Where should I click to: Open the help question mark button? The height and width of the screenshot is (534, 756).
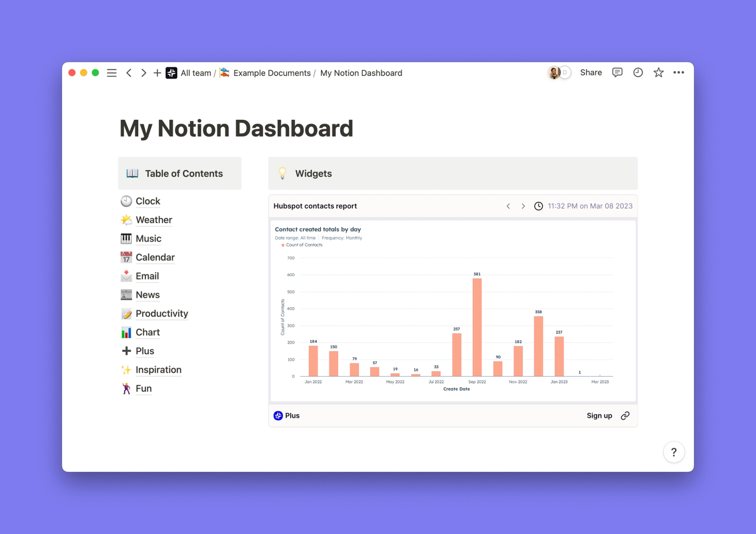[x=674, y=452]
